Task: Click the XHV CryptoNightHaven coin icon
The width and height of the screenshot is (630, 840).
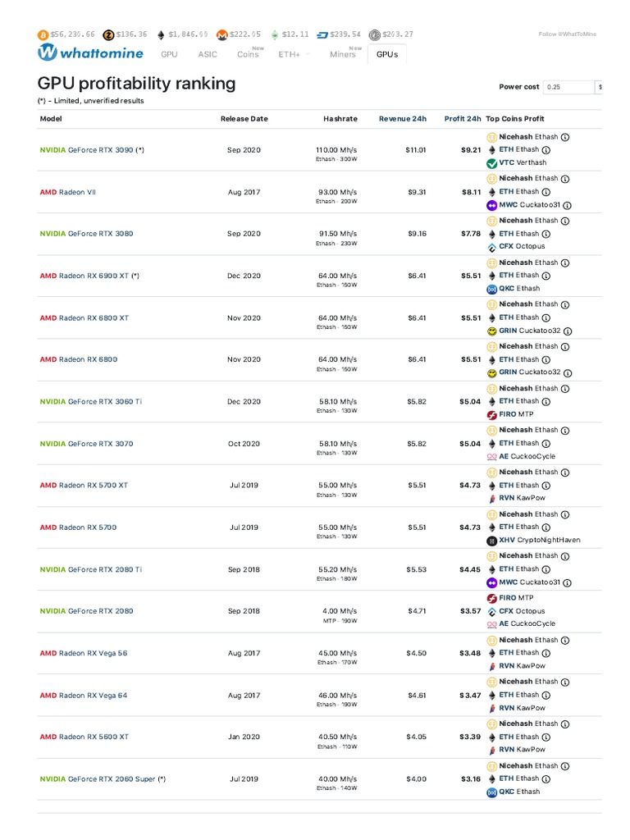Action: (491, 541)
